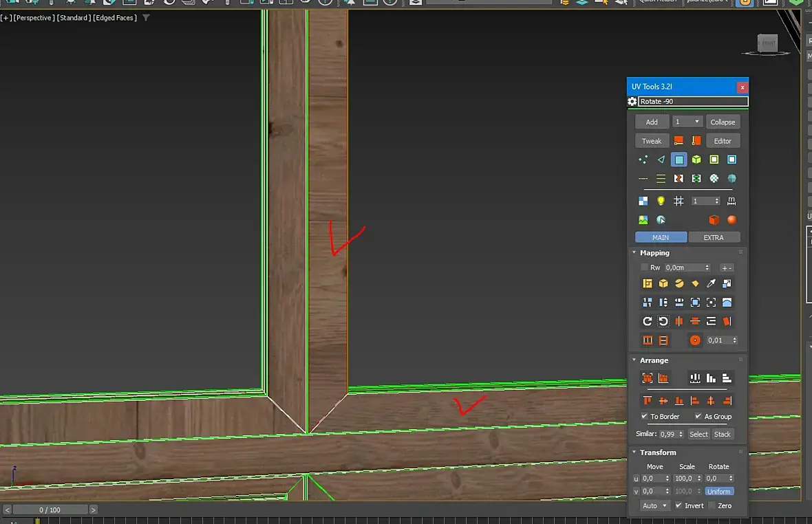Click the Select button next to Similar
This screenshot has width=812, height=524.
[698, 435]
